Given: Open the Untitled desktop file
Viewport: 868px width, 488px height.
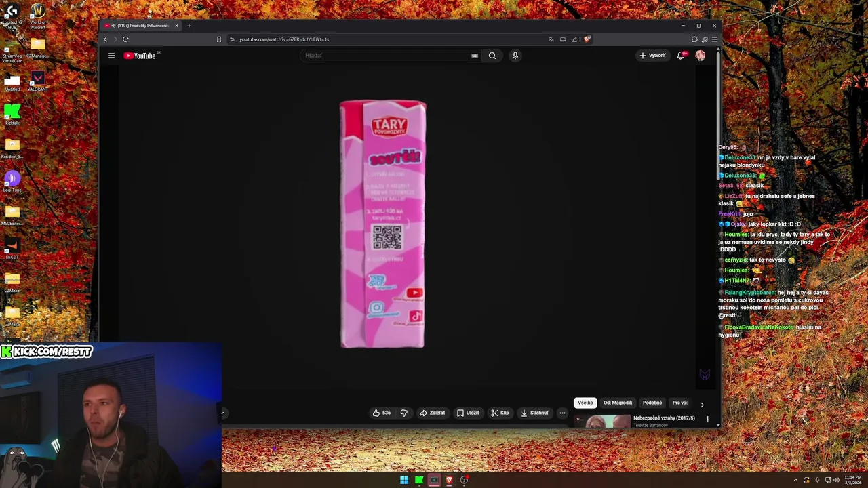Looking at the screenshot, I should 12,82.
